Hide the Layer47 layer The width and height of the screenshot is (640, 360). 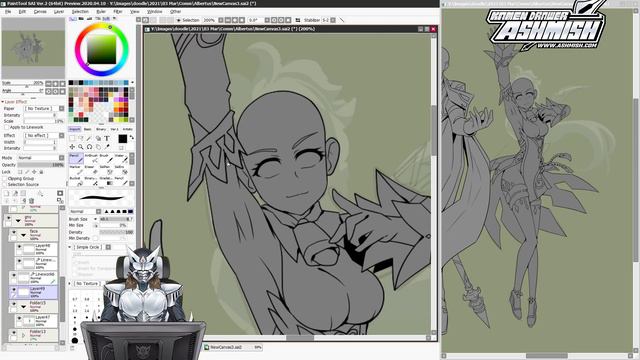click(x=19, y=318)
